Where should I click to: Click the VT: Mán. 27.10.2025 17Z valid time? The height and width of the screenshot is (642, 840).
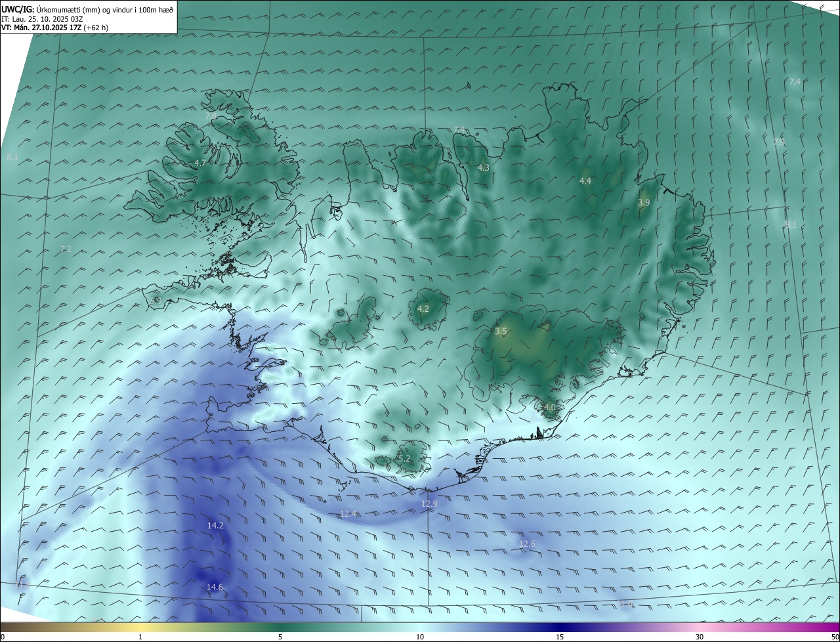tap(55, 28)
